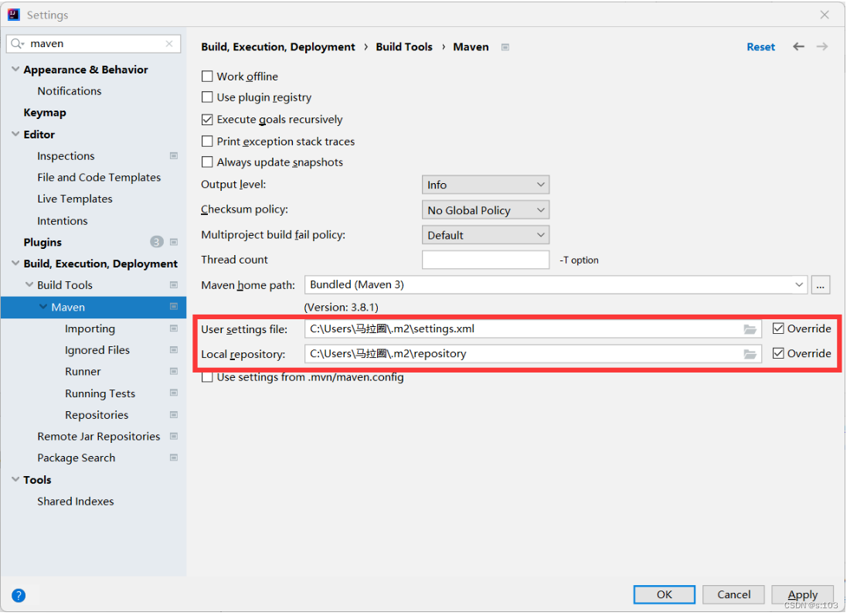Enable Always update snapshots
This screenshot has width=850, height=616.
pyautogui.click(x=208, y=162)
